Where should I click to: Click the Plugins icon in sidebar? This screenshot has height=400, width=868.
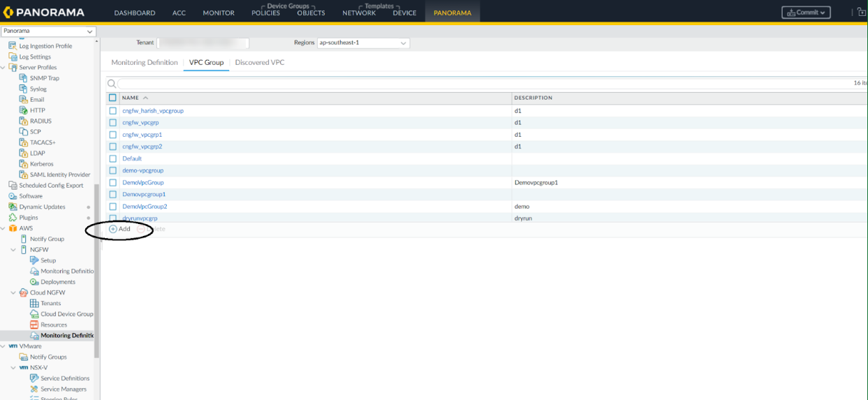pyautogui.click(x=13, y=218)
